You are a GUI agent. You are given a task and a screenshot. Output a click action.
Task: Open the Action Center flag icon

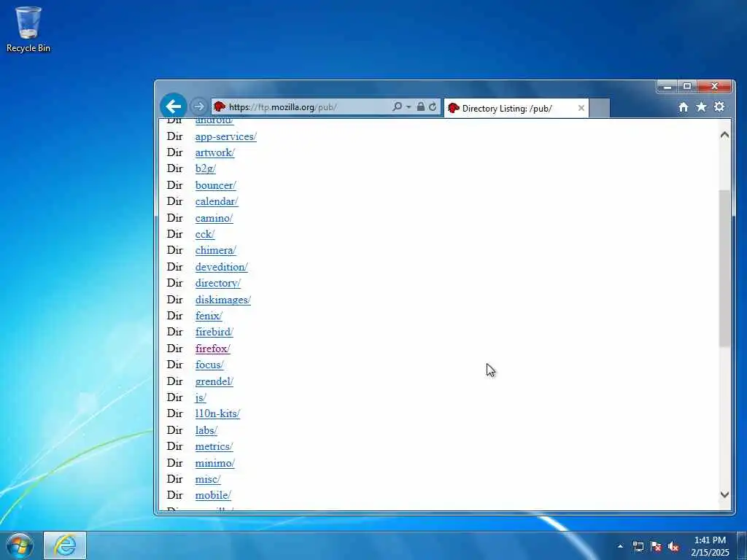click(656, 547)
